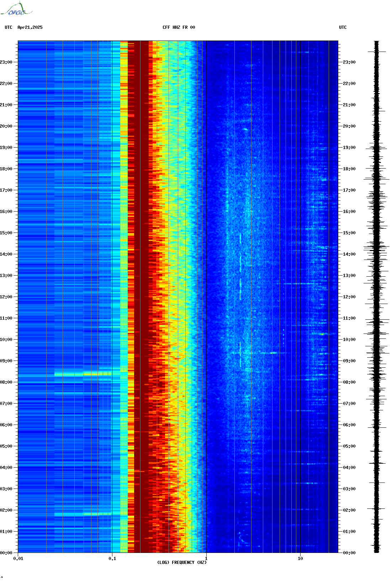Image resolution: width=392 pixels, height=581 pixels.
Task: Click the left axis 20:00 time label
Action: (6, 126)
